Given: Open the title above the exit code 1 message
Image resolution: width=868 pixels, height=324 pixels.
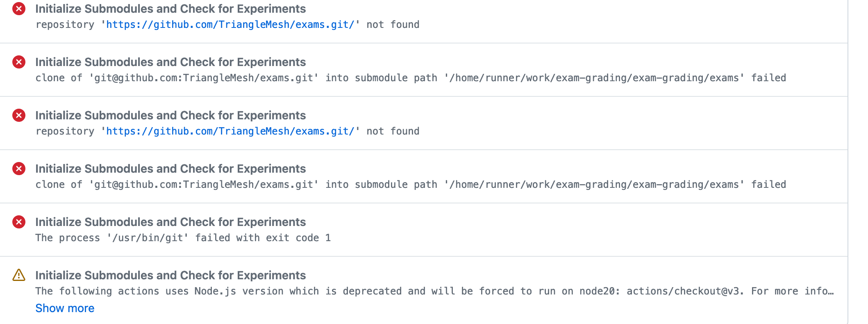Looking at the screenshot, I should (x=170, y=222).
